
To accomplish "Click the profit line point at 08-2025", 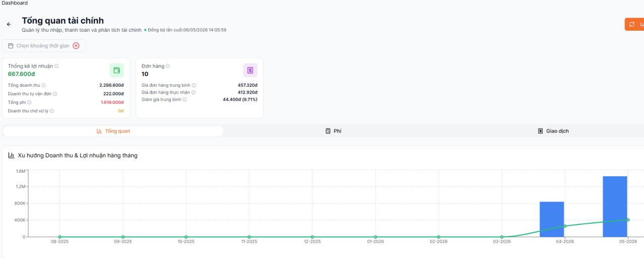I will pos(60,237).
